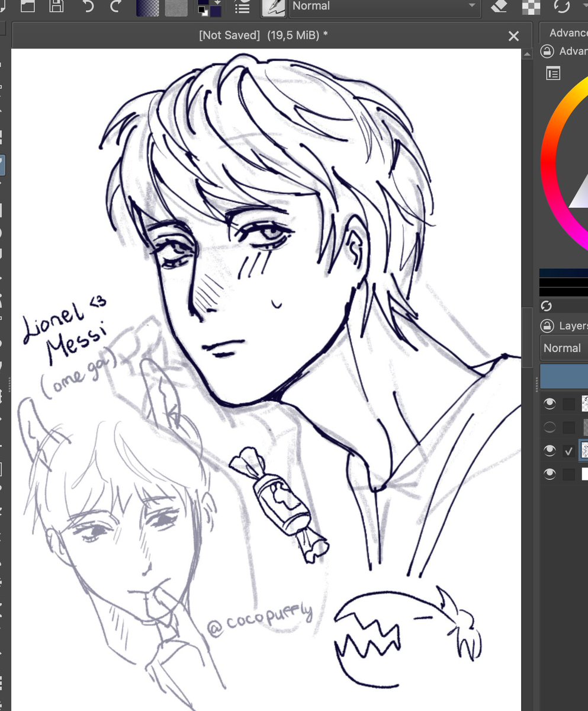Hide the bottom white background layer
The width and height of the screenshot is (588, 711).
550,474
